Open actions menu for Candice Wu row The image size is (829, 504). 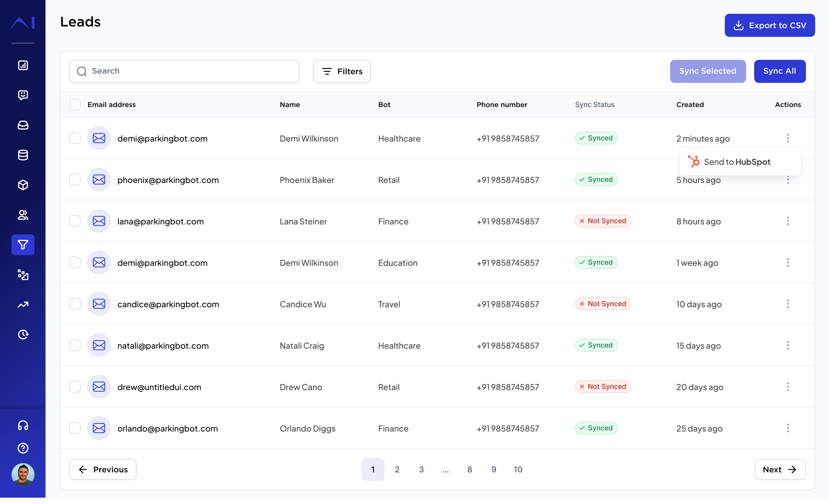tap(788, 304)
